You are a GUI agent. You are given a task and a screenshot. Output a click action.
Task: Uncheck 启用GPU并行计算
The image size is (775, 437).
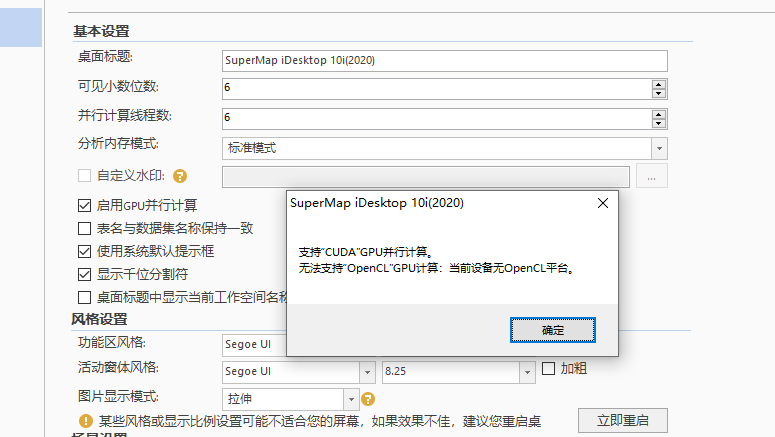coord(85,205)
